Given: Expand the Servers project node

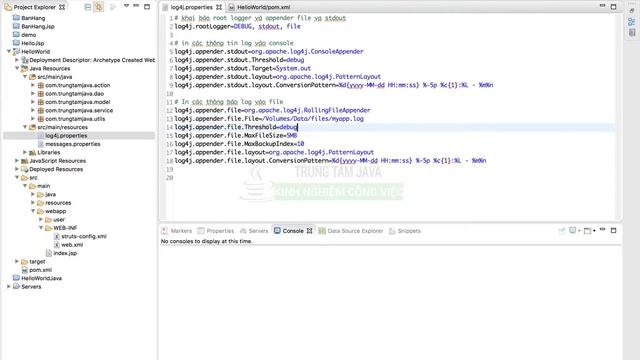Looking at the screenshot, I should point(9,287).
